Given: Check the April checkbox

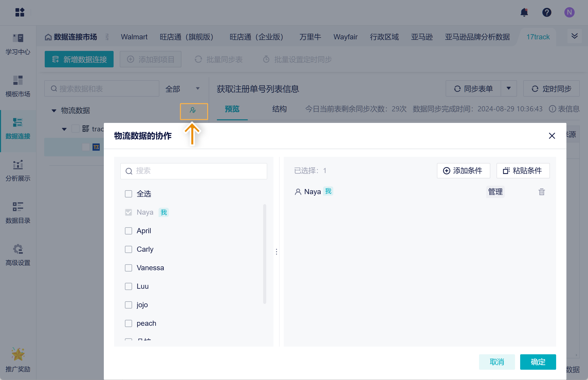Looking at the screenshot, I should [x=128, y=231].
